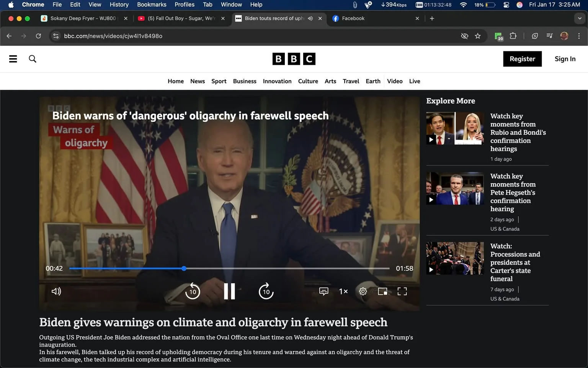Click the BBC search magnifier icon
588x368 pixels.
(x=33, y=59)
